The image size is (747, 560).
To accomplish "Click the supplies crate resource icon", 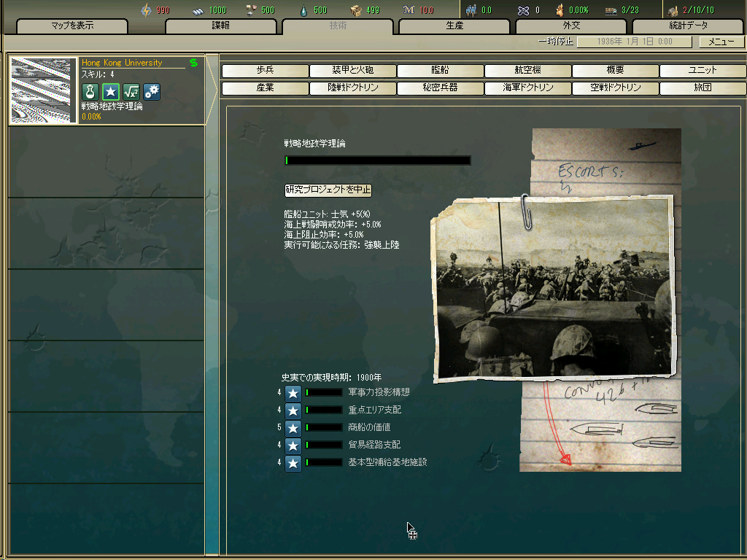I will click(356, 10).
